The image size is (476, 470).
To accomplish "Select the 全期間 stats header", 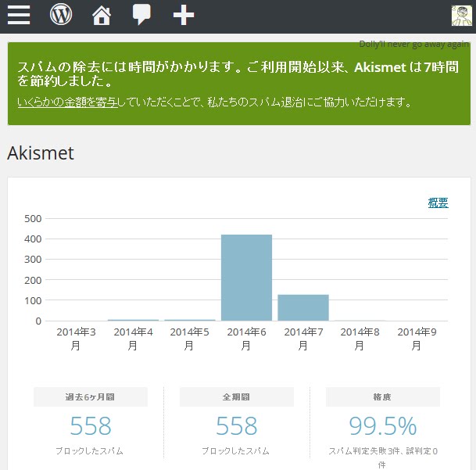I will tap(237, 396).
